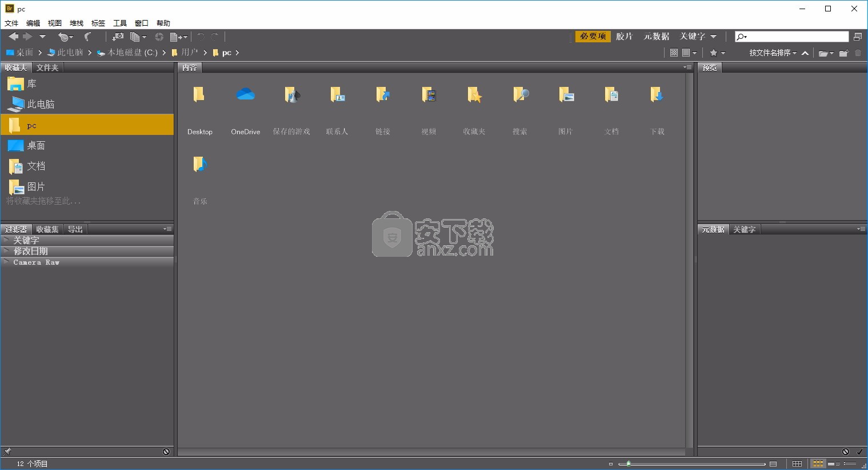Click the smaller thumbnail size icon
868x470 pixels.
pos(611,464)
